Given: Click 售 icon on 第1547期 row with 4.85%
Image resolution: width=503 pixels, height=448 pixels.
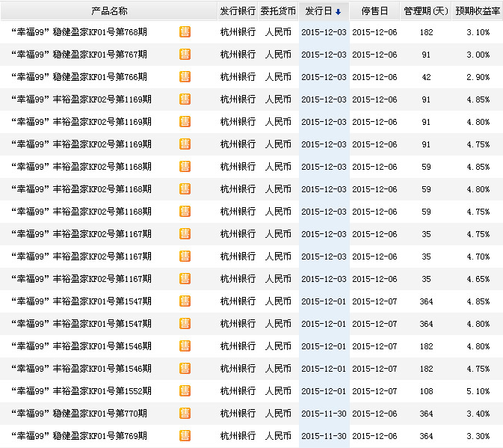Looking at the screenshot, I should [185, 301].
